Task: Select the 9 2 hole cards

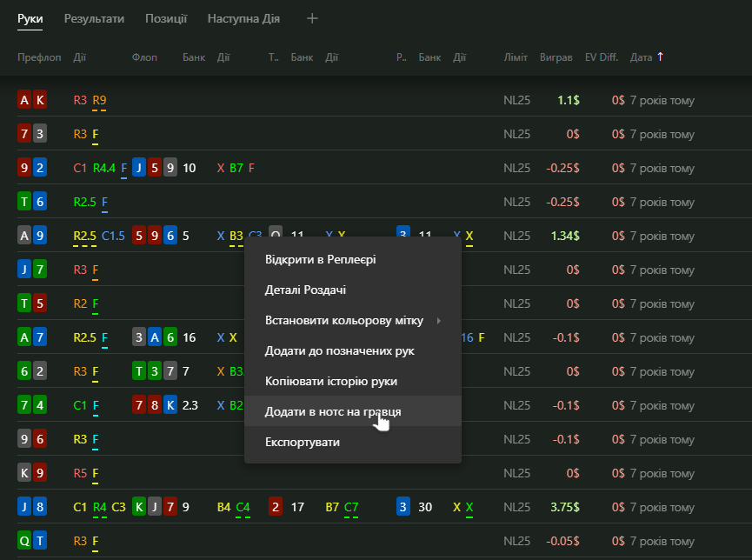Action: click(32, 168)
